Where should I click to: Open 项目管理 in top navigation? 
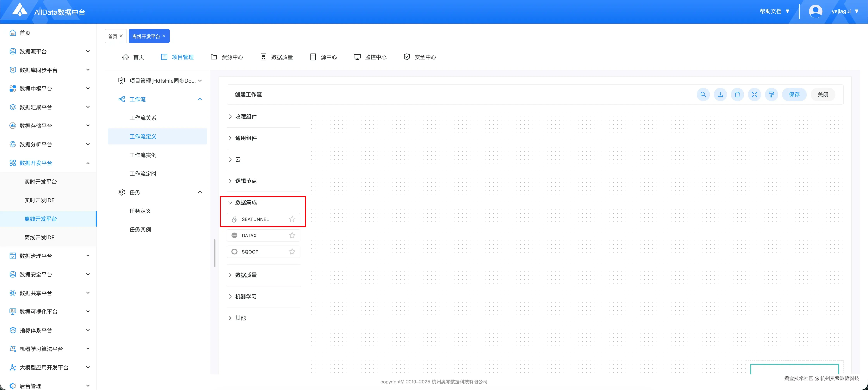[x=177, y=57]
